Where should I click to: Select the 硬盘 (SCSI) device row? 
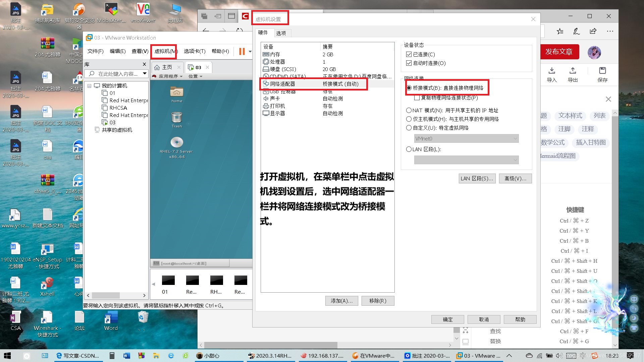click(327, 69)
